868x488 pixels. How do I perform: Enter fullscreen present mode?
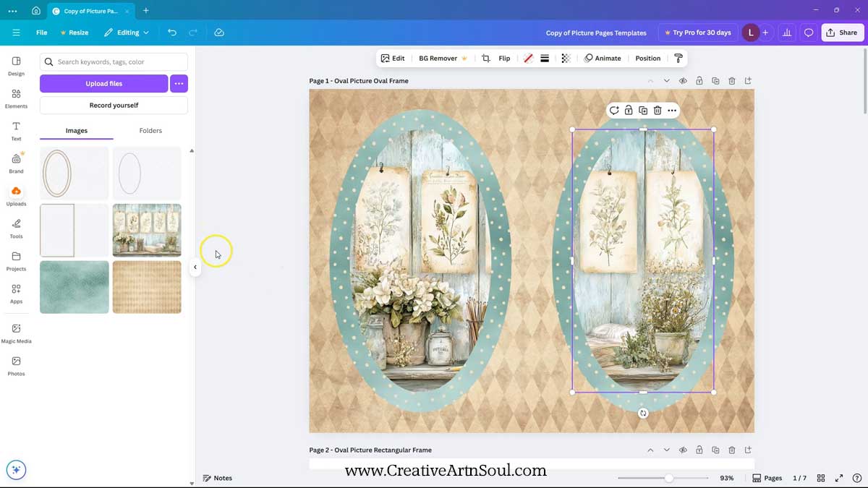839,478
